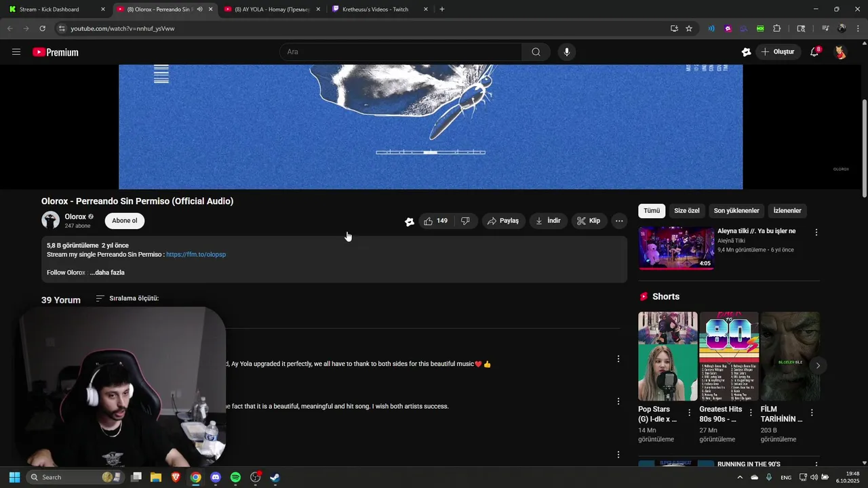Open Chrome media control icon

[825, 28]
